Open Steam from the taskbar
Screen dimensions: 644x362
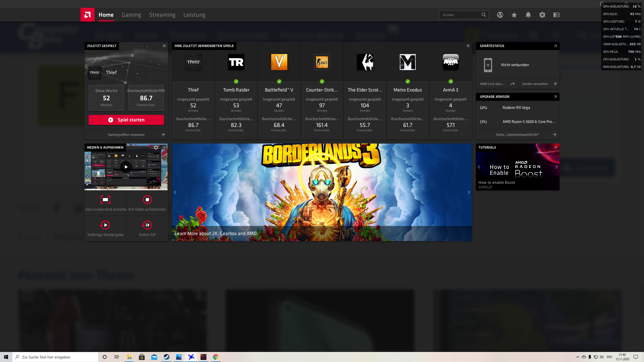(x=166, y=357)
